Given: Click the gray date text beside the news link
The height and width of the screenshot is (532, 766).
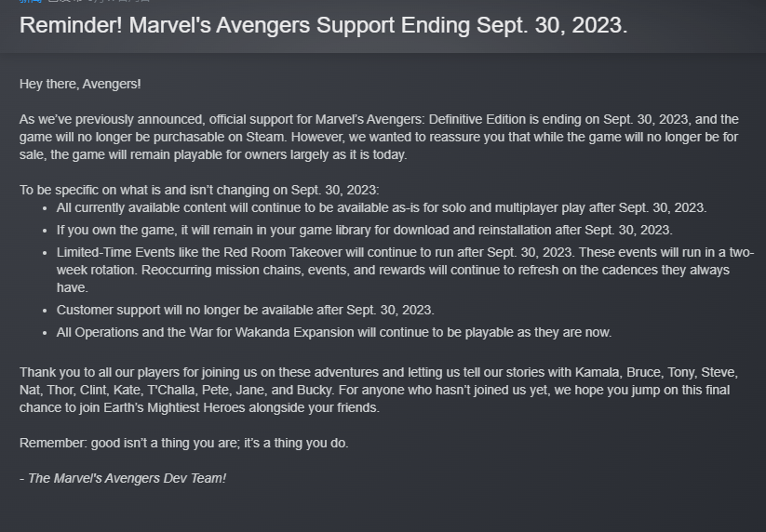Looking at the screenshot, I should pyautogui.click(x=99, y=1).
